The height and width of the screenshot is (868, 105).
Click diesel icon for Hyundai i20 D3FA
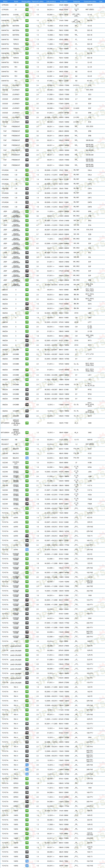(x=27, y=188)
